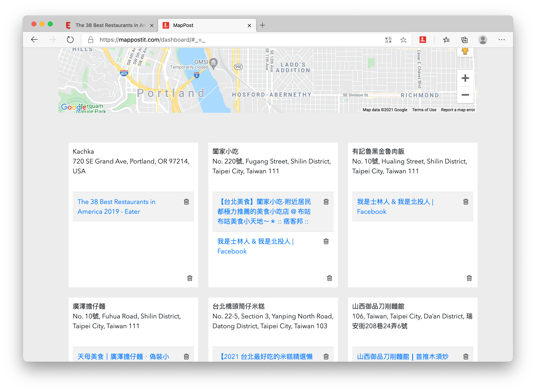Zoom in on the map
The image size is (536, 392).
pyautogui.click(x=465, y=78)
